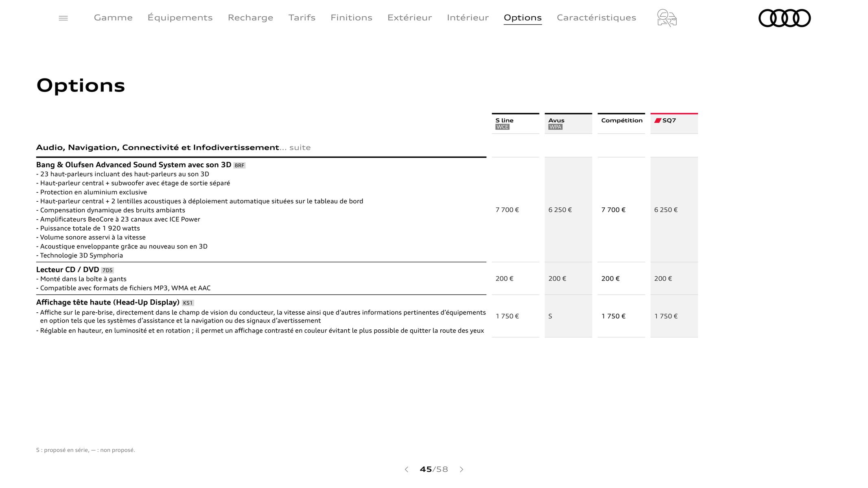The height and width of the screenshot is (488, 868).
Task: Click the WPA code badge
Action: point(555,127)
